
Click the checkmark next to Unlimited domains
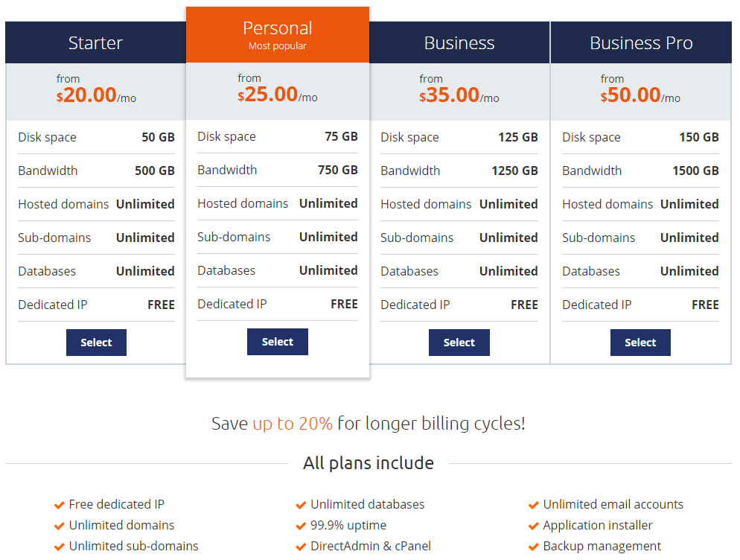(x=59, y=525)
